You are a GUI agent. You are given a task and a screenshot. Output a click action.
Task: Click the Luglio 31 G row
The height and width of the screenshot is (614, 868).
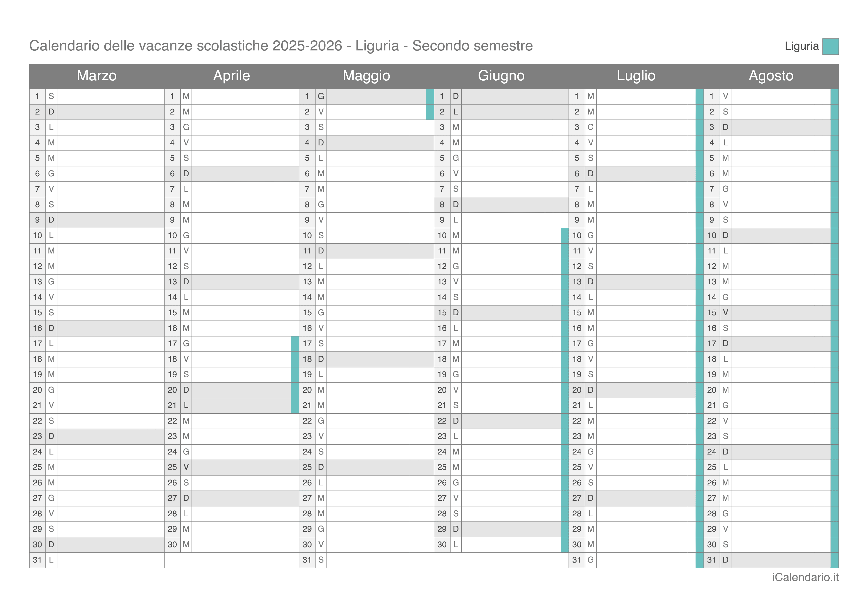point(636,560)
